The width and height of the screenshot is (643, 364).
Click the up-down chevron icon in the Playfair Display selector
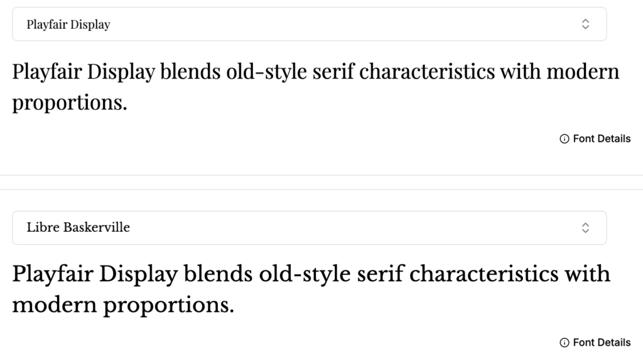(585, 24)
